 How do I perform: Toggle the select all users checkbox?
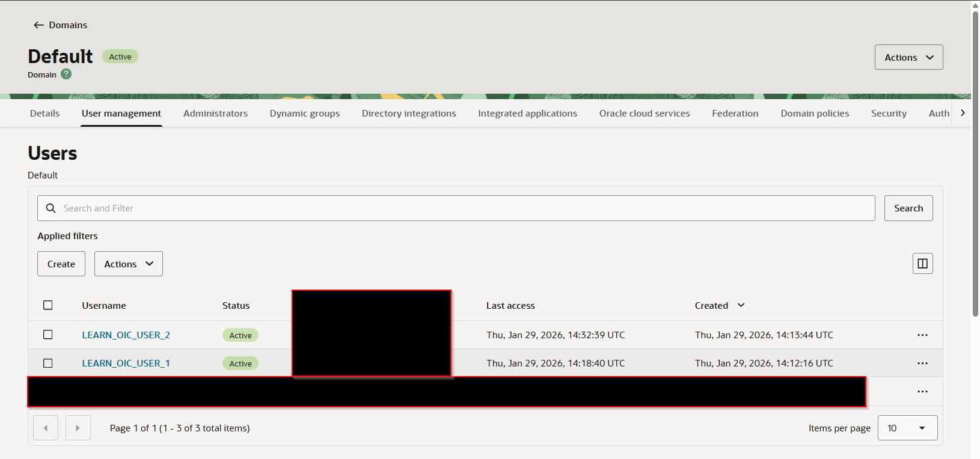pos(48,305)
